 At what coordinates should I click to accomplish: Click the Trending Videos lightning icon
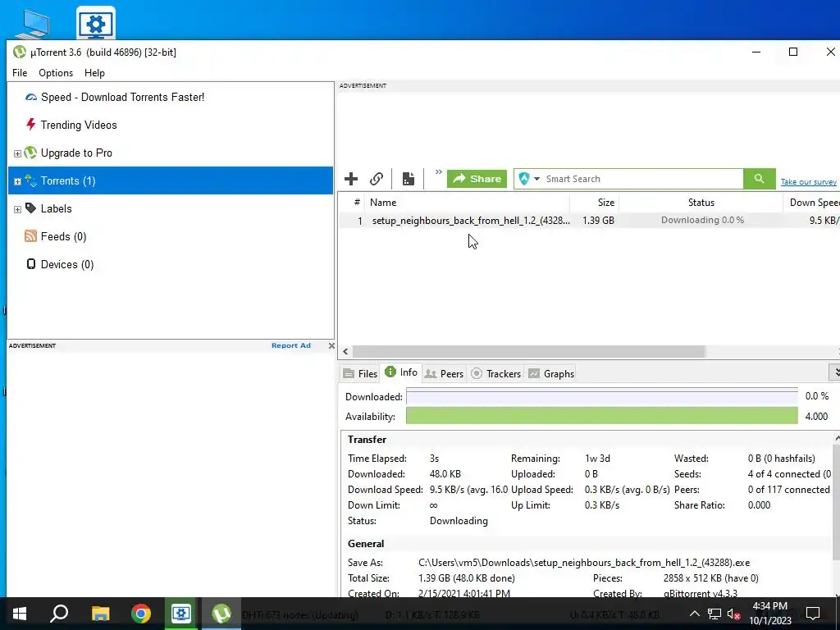(31, 125)
